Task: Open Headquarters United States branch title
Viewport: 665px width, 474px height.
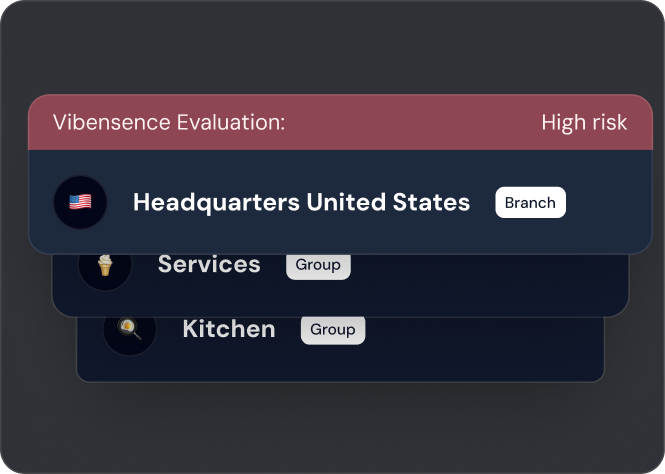Action: coord(301,202)
